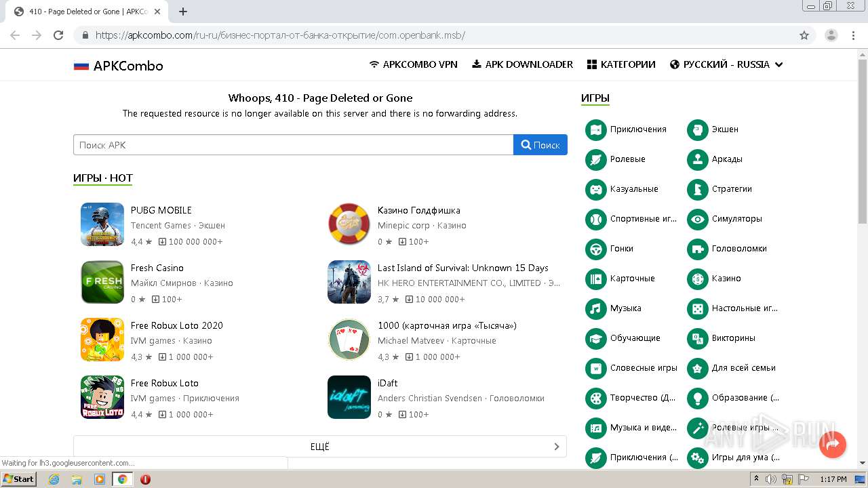Open the Windows Start menu
Viewport: 868px width, 488px height.
coord(19,479)
